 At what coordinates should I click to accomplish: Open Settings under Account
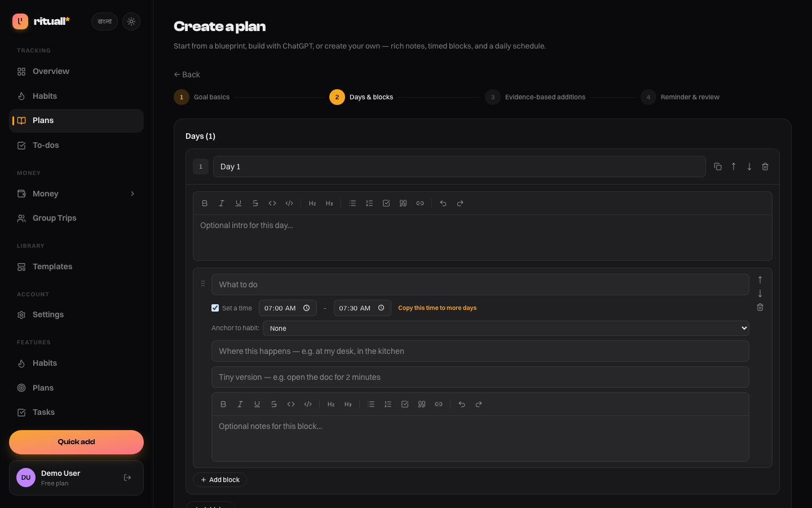(x=76, y=315)
